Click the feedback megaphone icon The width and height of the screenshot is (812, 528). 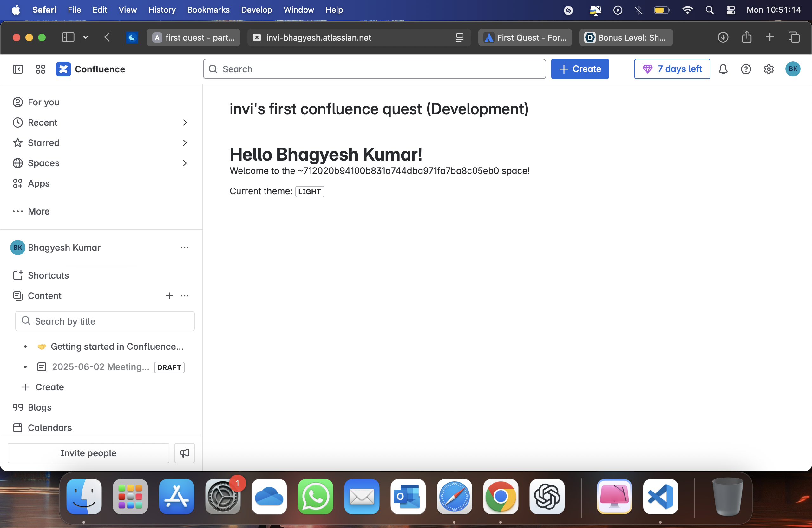point(184,453)
